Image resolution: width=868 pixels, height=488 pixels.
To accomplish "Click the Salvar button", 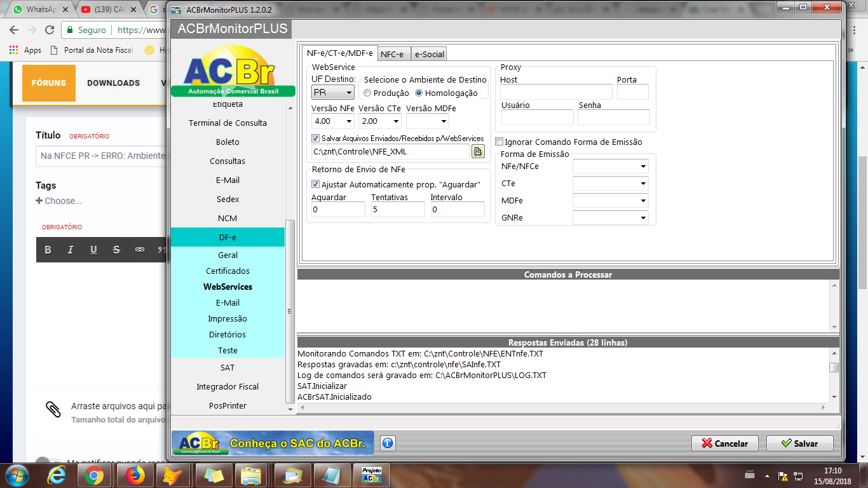I will coord(799,443).
